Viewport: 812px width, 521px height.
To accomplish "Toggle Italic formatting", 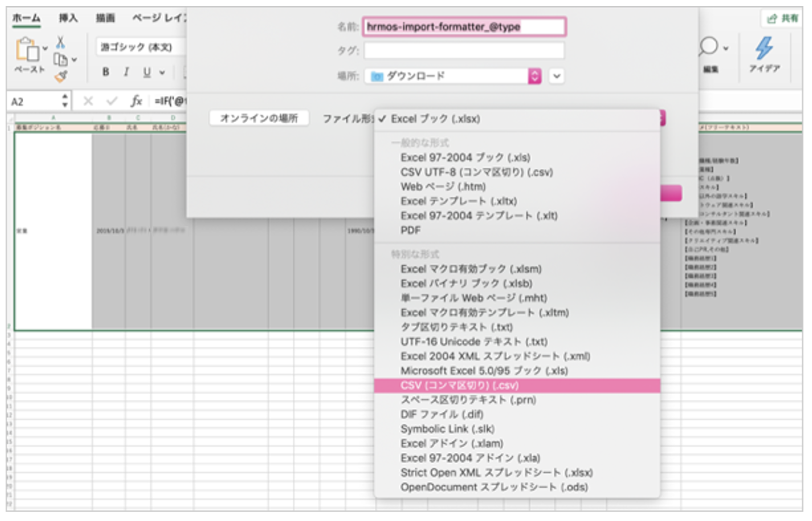I will pos(127,72).
